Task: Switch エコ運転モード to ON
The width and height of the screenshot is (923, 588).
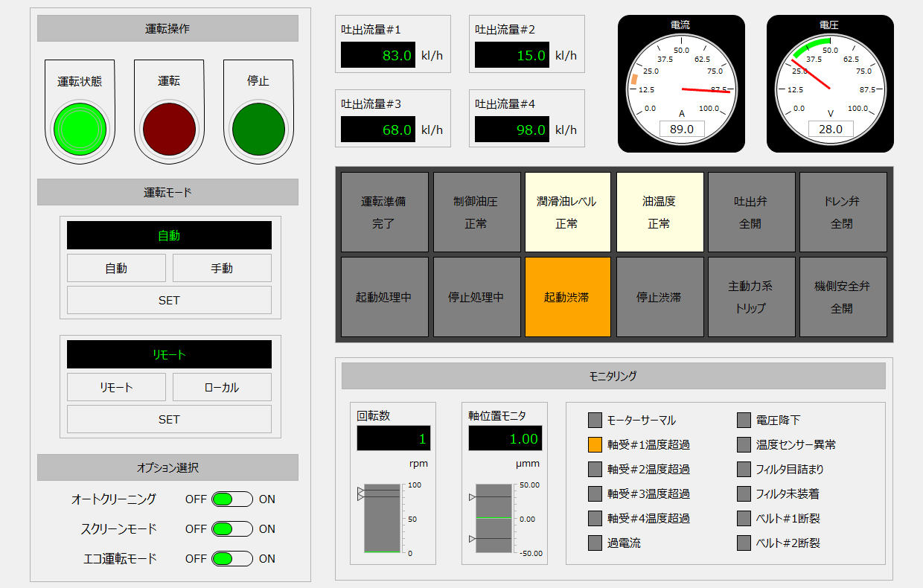Action: coord(233,558)
